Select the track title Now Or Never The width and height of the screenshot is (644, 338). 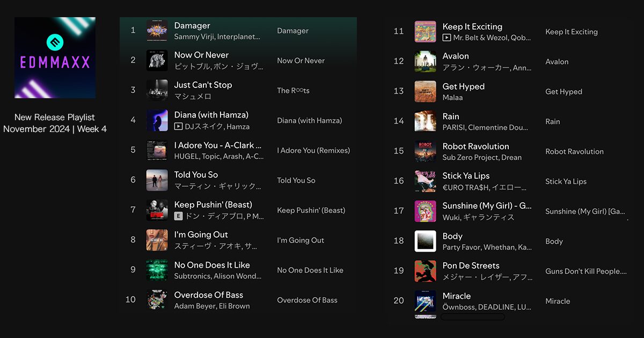tap(201, 55)
